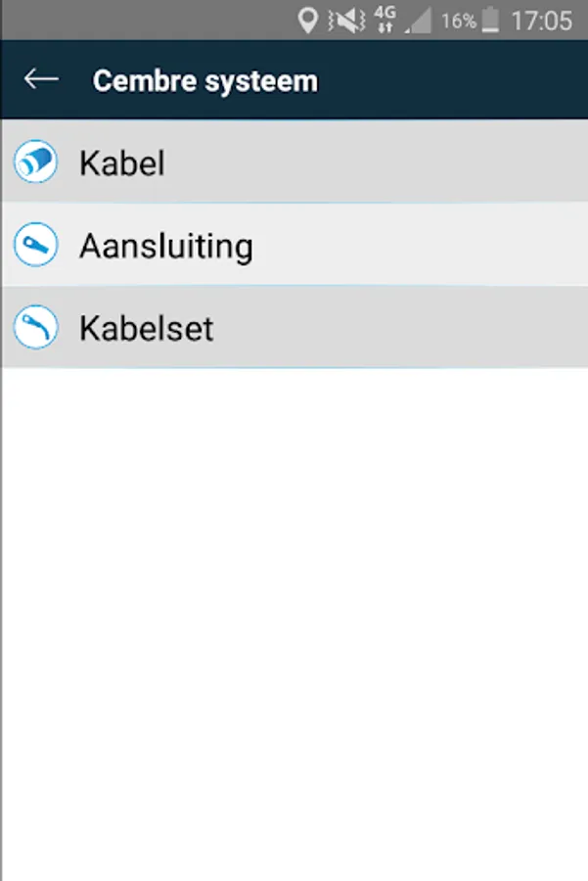Go back using the arrow icon
The width and height of the screenshot is (588, 881).
coord(41,79)
